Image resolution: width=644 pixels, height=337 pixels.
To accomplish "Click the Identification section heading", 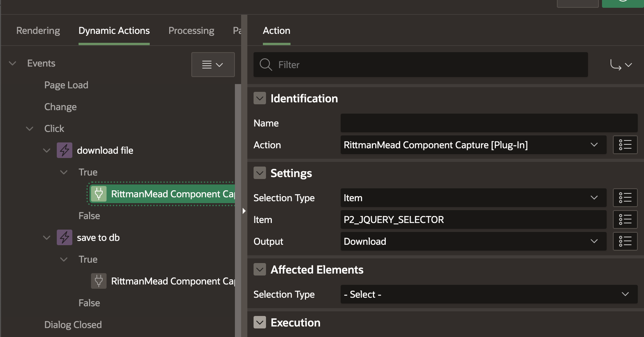I will [304, 98].
